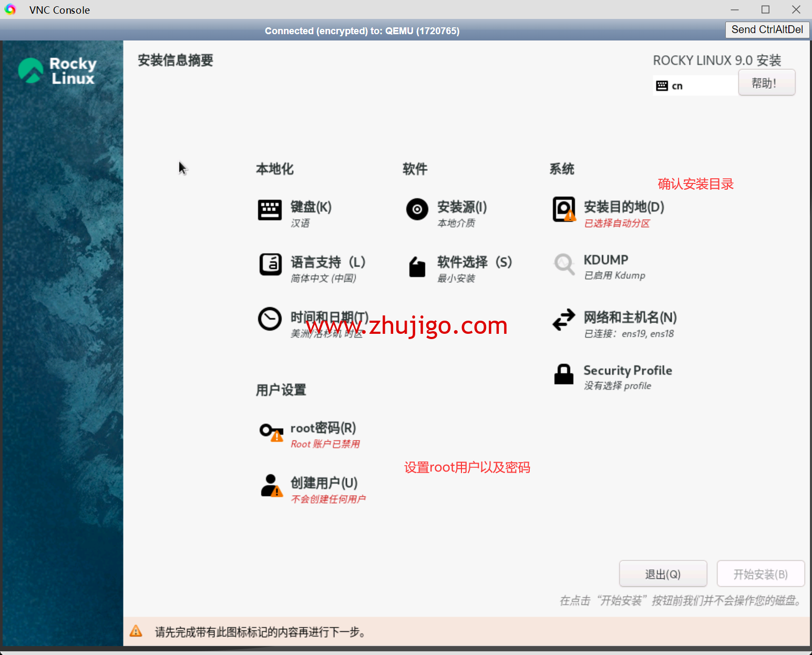Open the Security Profile label

tap(628, 371)
